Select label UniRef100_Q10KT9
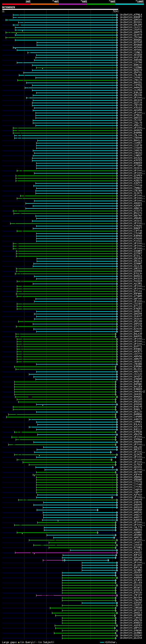146x644 pixels. pyautogui.click(x=131, y=35)
